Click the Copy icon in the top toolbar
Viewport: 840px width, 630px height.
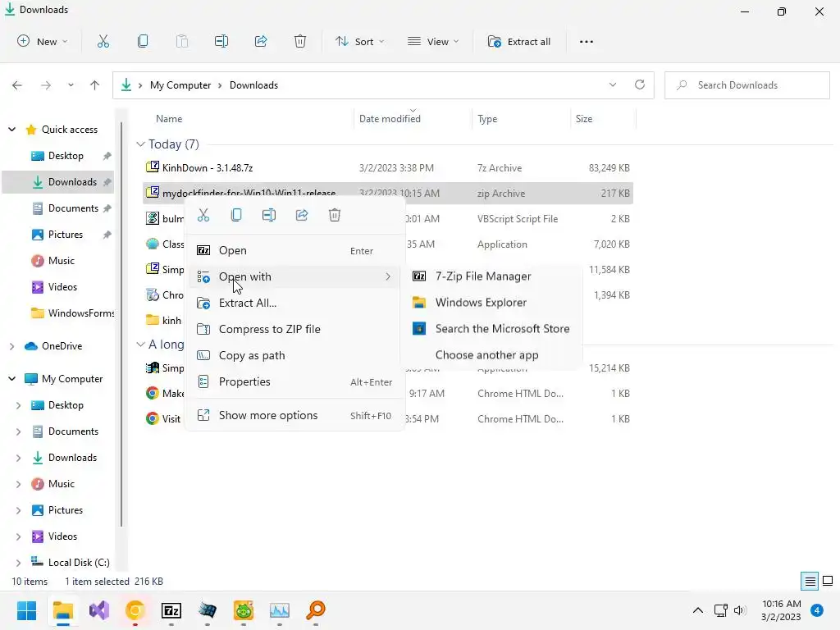(143, 41)
